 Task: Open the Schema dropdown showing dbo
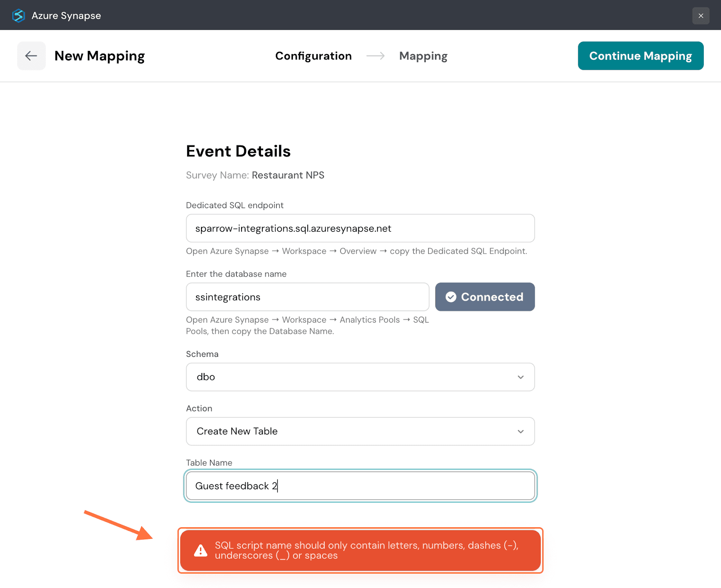click(x=351, y=377)
